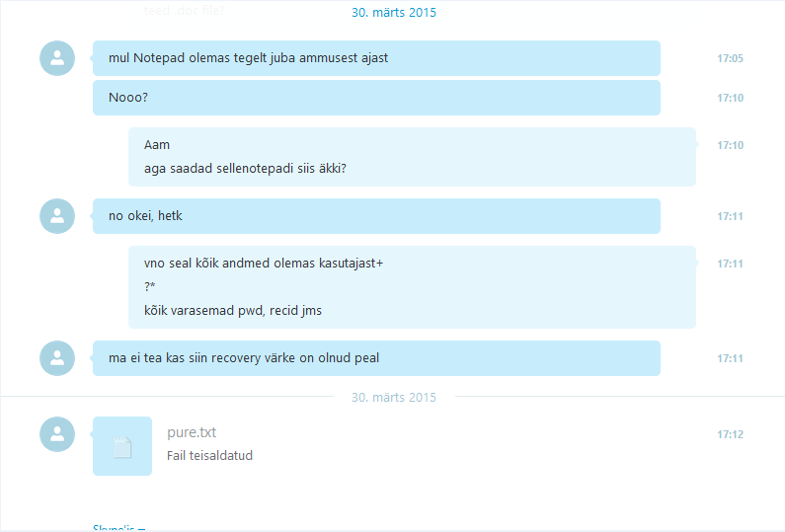Open the top '30. märts 2015' date header

pyautogui.click(x=394, y=13)
